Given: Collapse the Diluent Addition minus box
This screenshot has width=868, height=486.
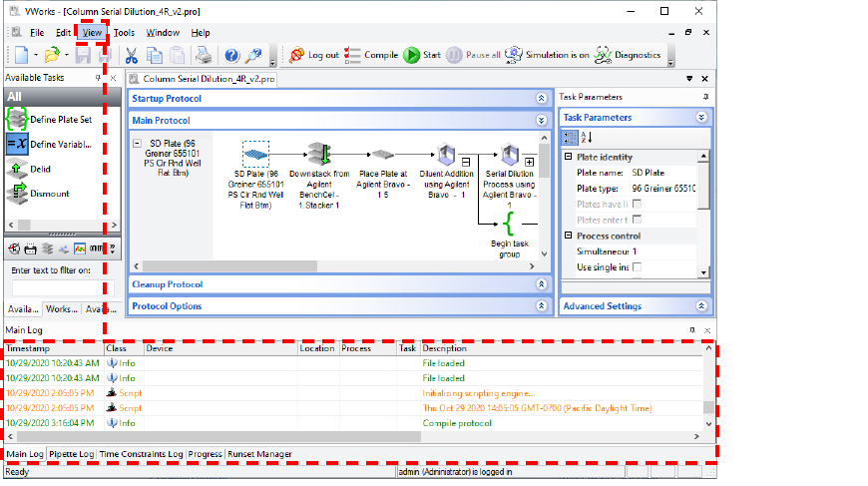Looking at the screenshot, I should coord(466,163).
